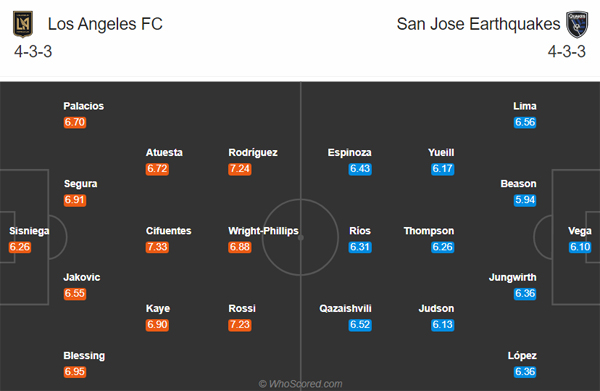Open the San Jose Earthquakes team name

click(x=478, y=24)
